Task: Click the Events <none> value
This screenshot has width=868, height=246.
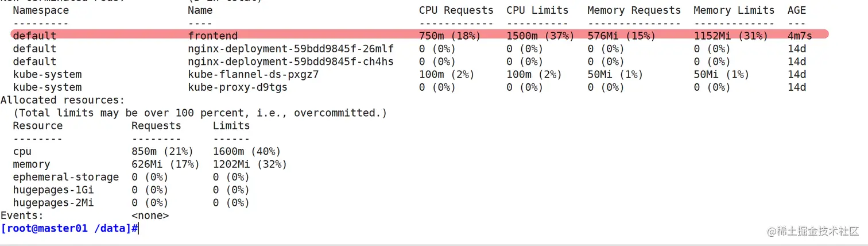Action: (x=150, y=216)
